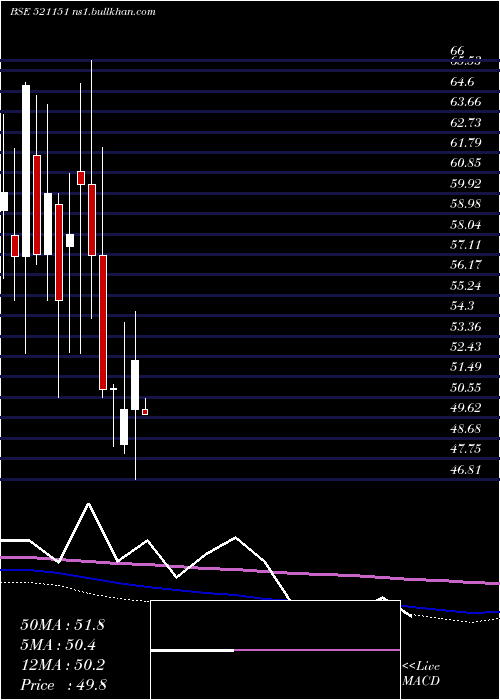Click the 62.73 price axis label
This screenshot has height=700, width=500.
tap(466, 123)
